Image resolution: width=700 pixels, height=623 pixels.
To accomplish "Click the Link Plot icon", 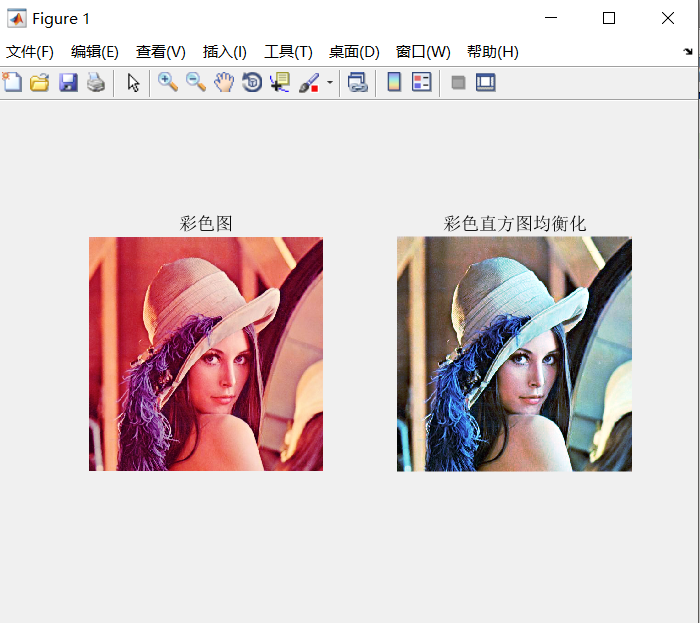I will 358,83.
